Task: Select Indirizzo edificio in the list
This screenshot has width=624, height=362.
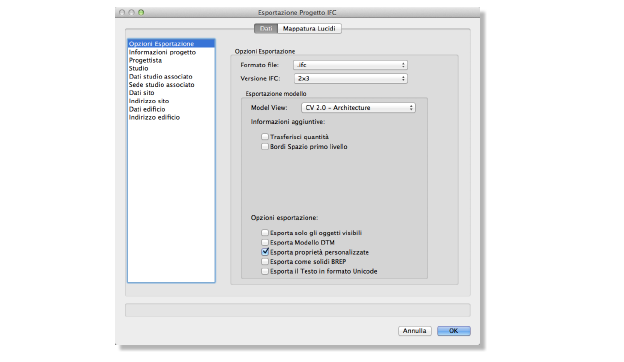Action: pyautogui.click(x=171, y=117)
